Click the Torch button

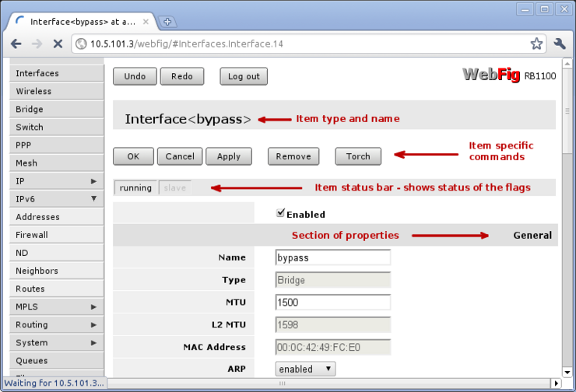358,156
